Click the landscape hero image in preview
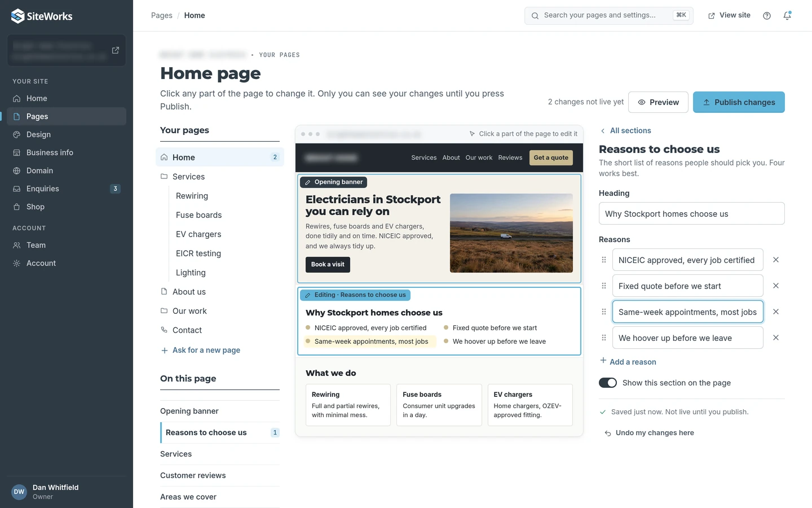This screenshot has height=508, width=812. click(511, 233)
